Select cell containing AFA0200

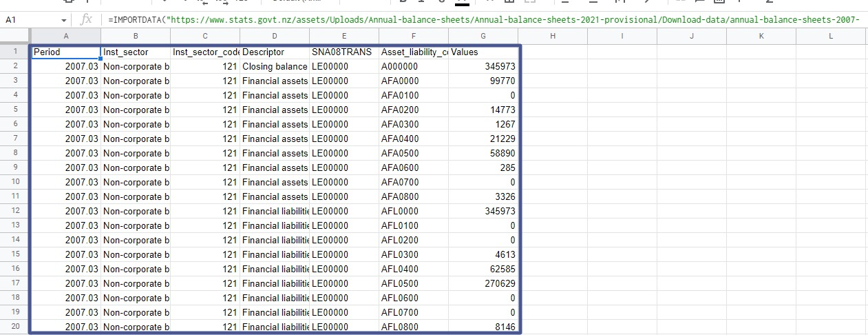pos(414,110)
